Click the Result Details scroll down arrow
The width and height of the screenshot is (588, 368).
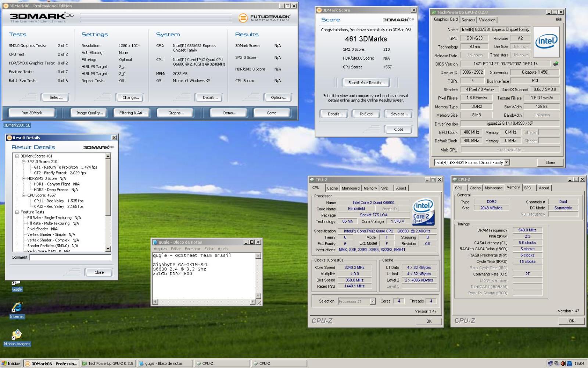108,249
